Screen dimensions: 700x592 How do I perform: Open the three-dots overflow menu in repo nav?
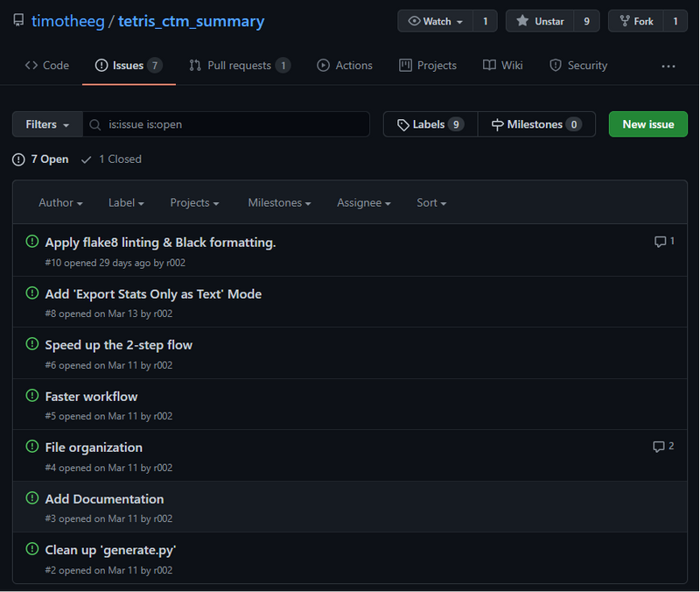coord(668,67)
